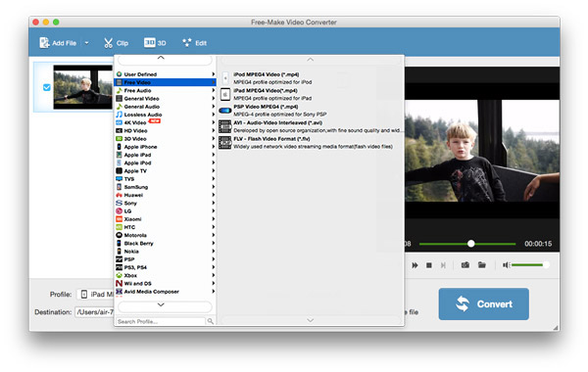This screenshot has height=372, width=588.
Task: Click the Search Profile input field
Action: coord(161,321)
